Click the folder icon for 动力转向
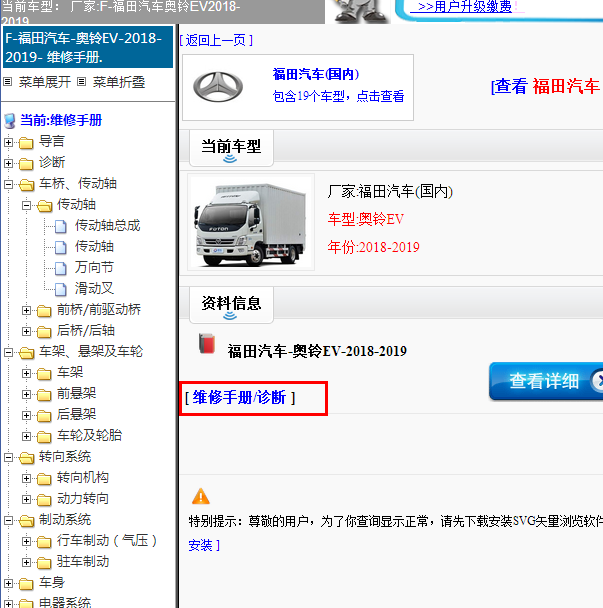603x608 pixels. pyautogui.click(x=44, y=499)
